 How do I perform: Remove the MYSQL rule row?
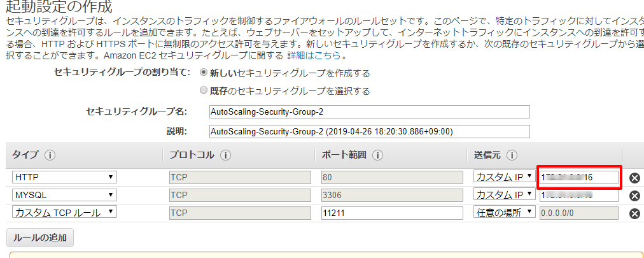point(634,196)
